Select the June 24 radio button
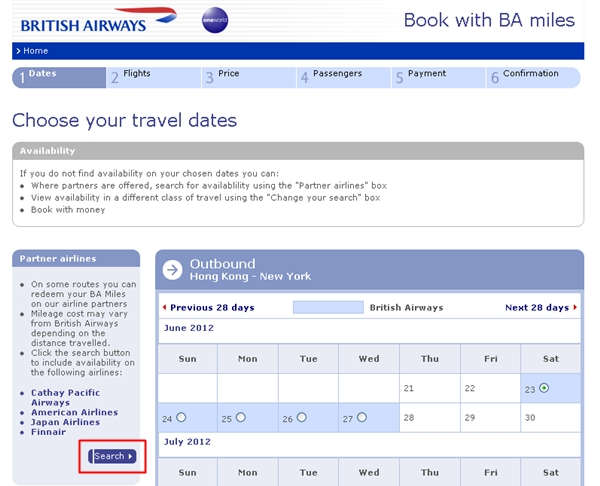Viewport: 600px width, 486px height. coord(181,417)
